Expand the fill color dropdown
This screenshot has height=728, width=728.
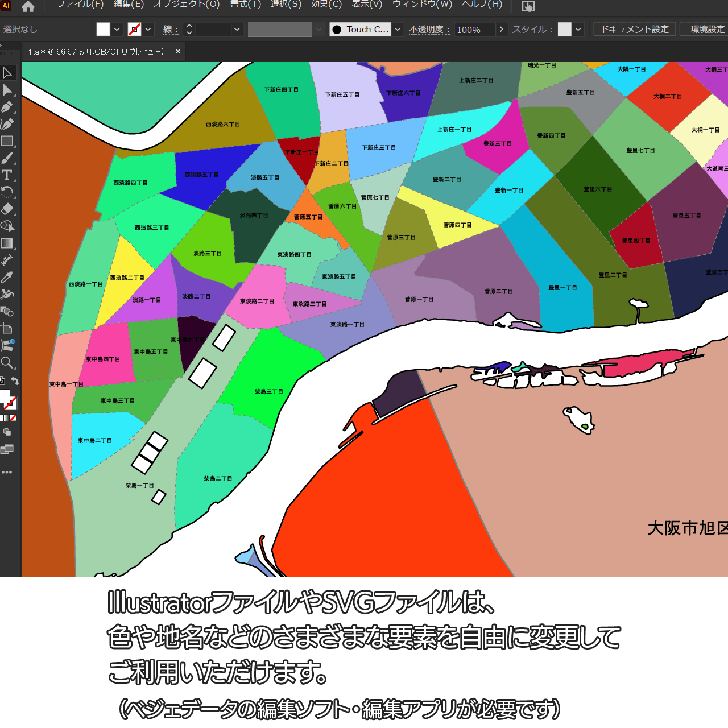[x=117, y=29]
